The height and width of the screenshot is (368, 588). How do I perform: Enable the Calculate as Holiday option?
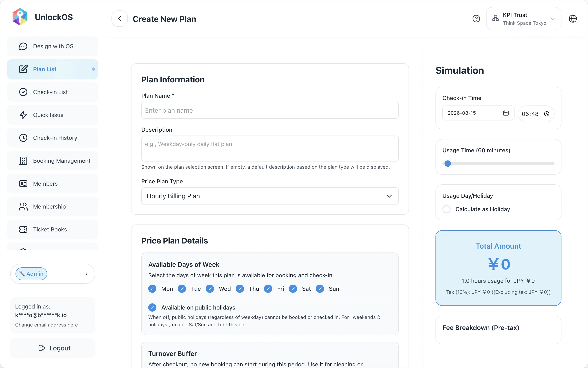pyautogui.click(x=447, y=209)
